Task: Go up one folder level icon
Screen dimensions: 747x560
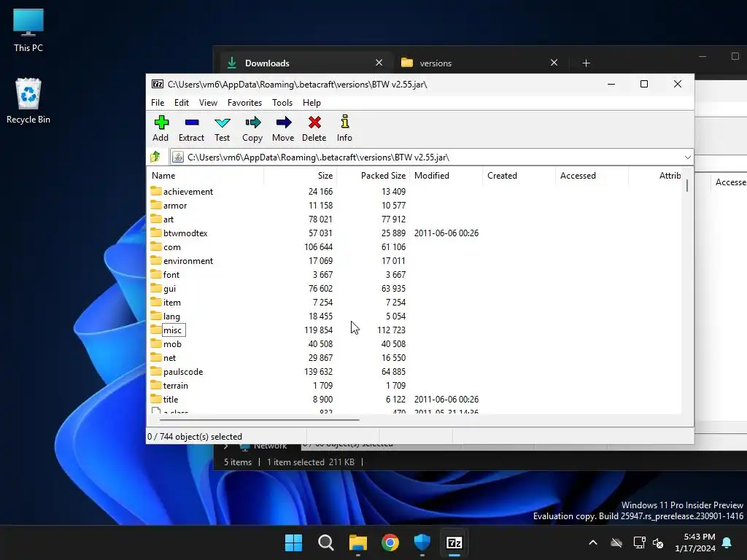Action: click(x=155, y=157)
